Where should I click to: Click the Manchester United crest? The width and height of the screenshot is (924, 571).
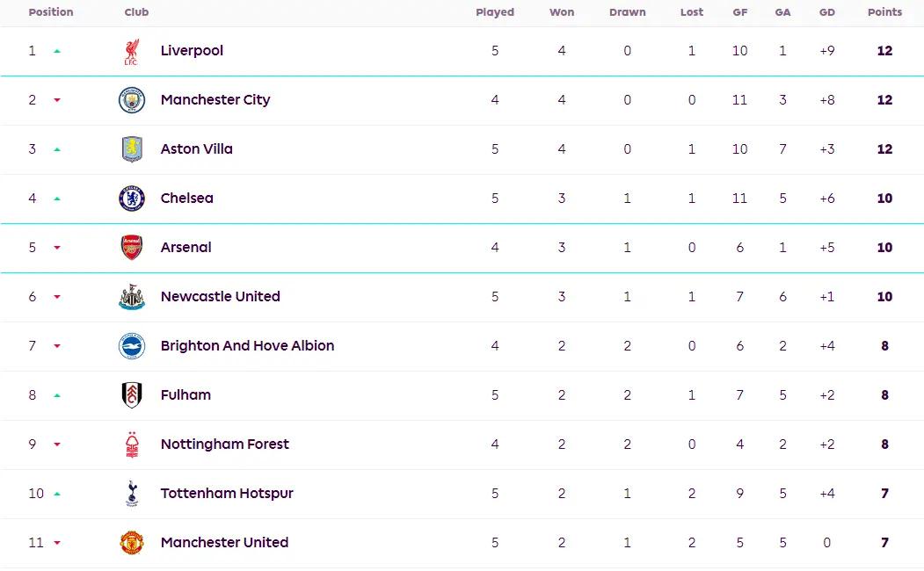[x=131, y=543]
